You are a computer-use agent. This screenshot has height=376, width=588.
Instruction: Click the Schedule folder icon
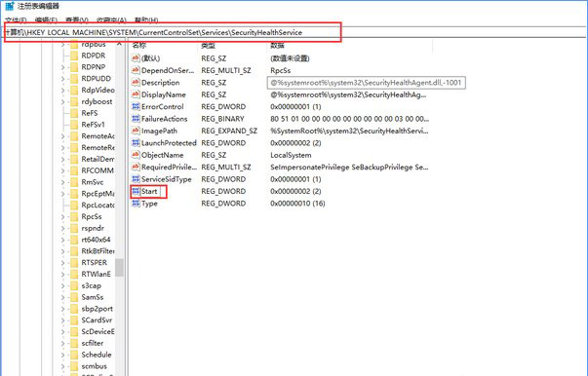(x=74, y=355)
